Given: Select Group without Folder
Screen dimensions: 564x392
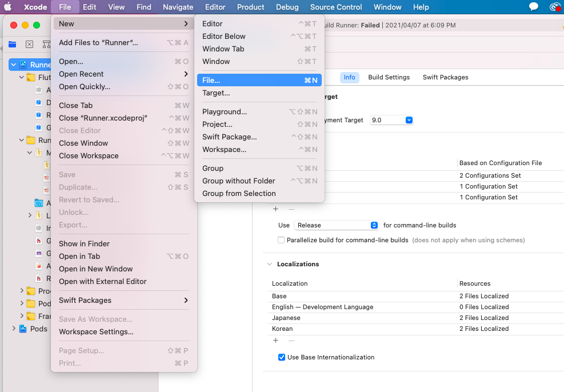Looking at the screenshot, I should [259, 181].
